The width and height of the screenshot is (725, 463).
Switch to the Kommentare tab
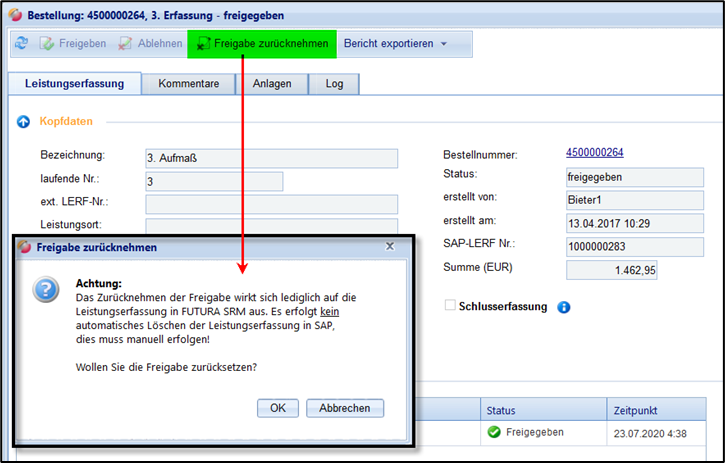pos(188,84)
